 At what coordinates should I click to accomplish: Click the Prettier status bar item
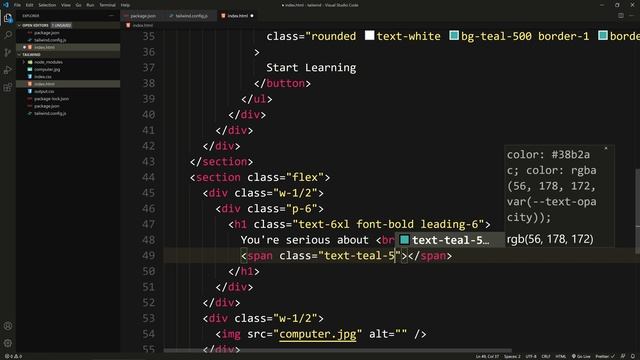coord(605,356)
